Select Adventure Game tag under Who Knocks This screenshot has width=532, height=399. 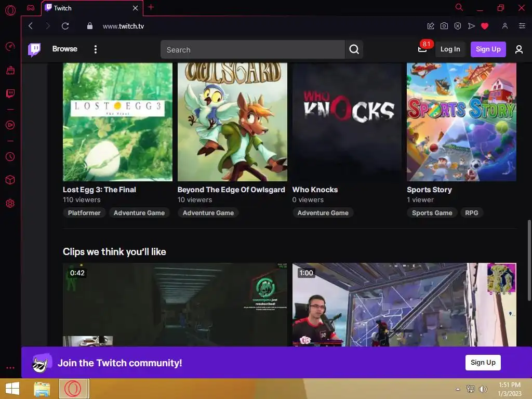[x=323, y=212]
